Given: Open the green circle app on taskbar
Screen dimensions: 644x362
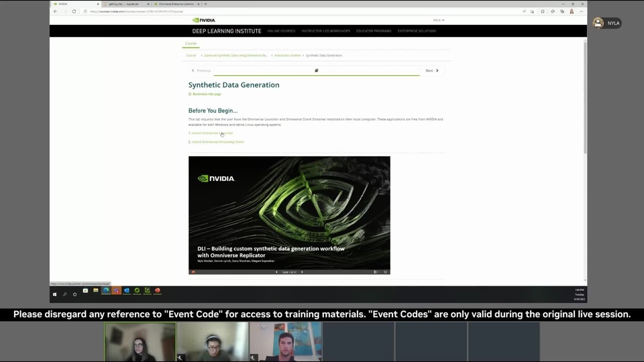Looking at the screenshot, I should click(x=137, y=290).
